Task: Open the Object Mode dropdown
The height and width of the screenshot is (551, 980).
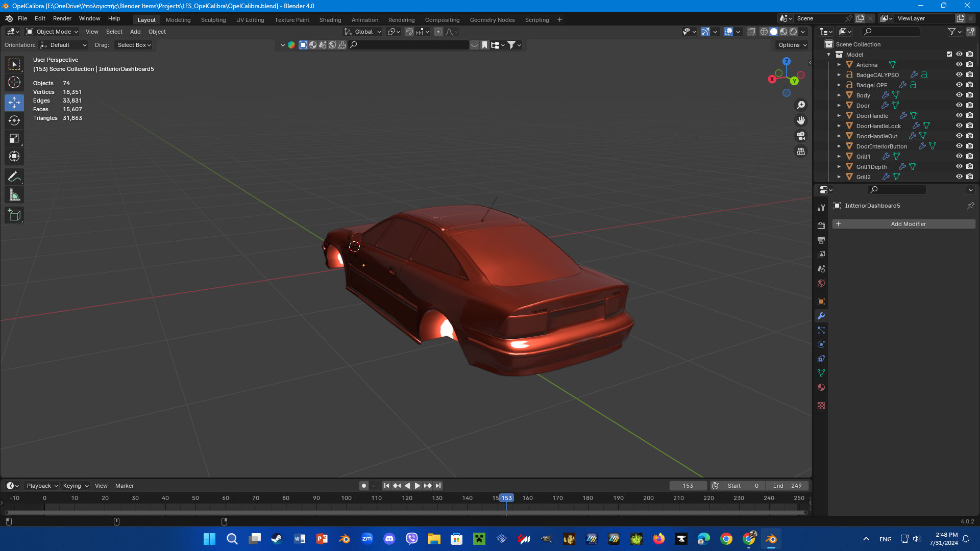Action: (x=53, y=32)
